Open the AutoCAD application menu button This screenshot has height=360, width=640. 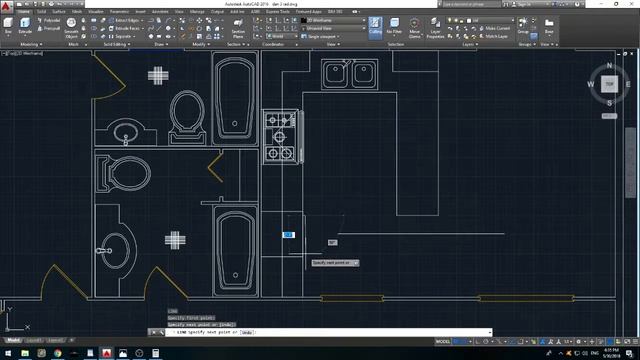[6, 6]
